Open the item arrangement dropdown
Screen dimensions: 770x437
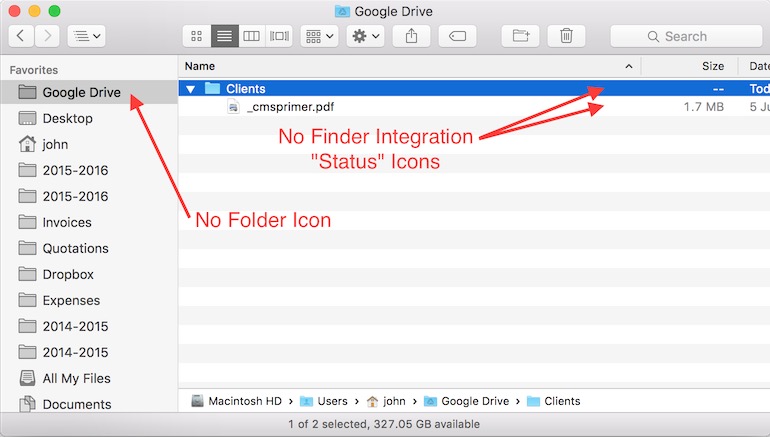(320, 36)
